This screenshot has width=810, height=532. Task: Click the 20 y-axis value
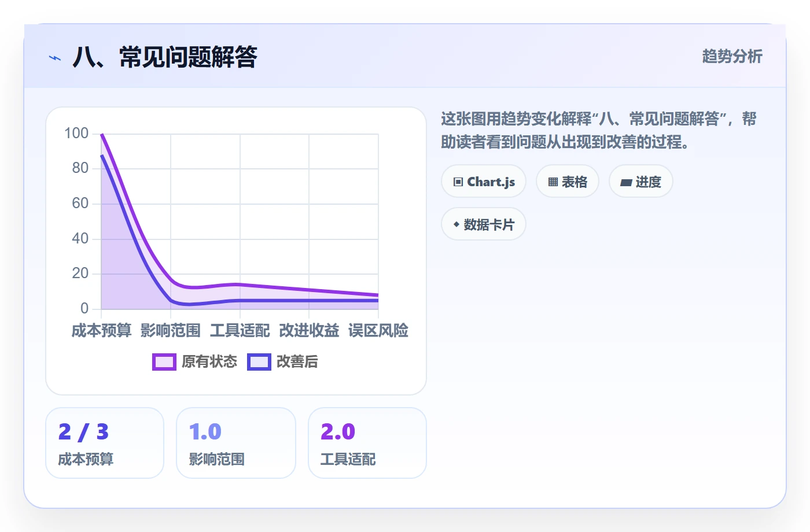pyautogui.click(x=80, y=274)
